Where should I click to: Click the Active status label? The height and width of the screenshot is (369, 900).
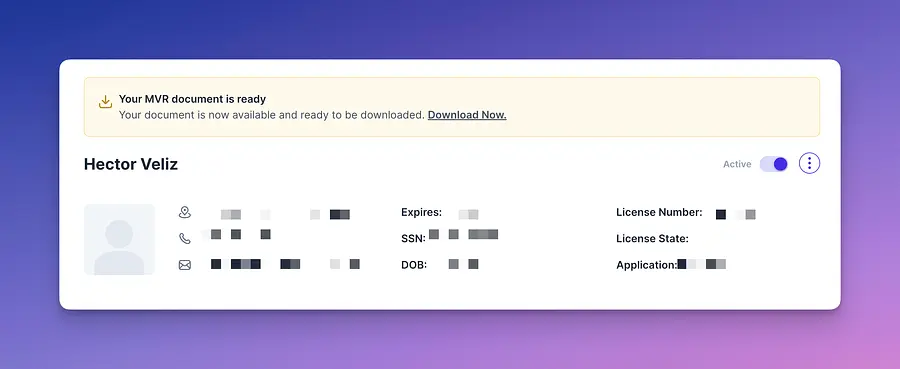(737, 164)
